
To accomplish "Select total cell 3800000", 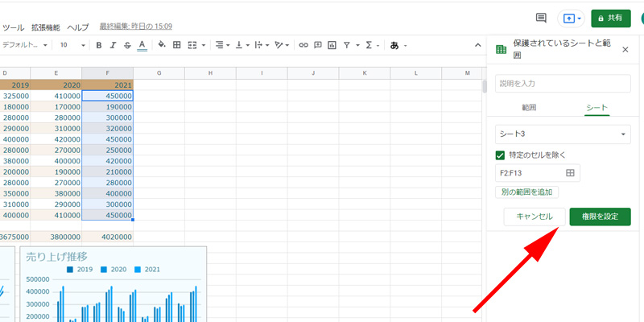I will pos(56,237).
